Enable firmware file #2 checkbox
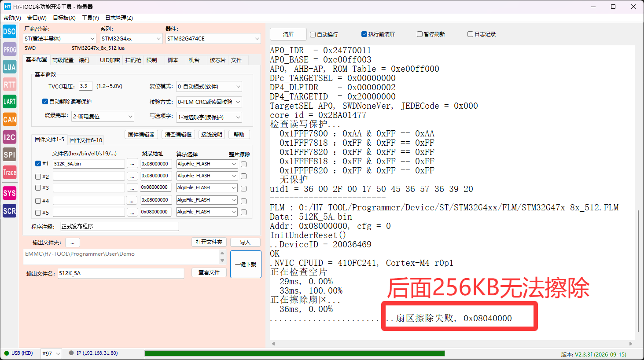This screenshot has height=360, width=644. [x=38, y=176]
